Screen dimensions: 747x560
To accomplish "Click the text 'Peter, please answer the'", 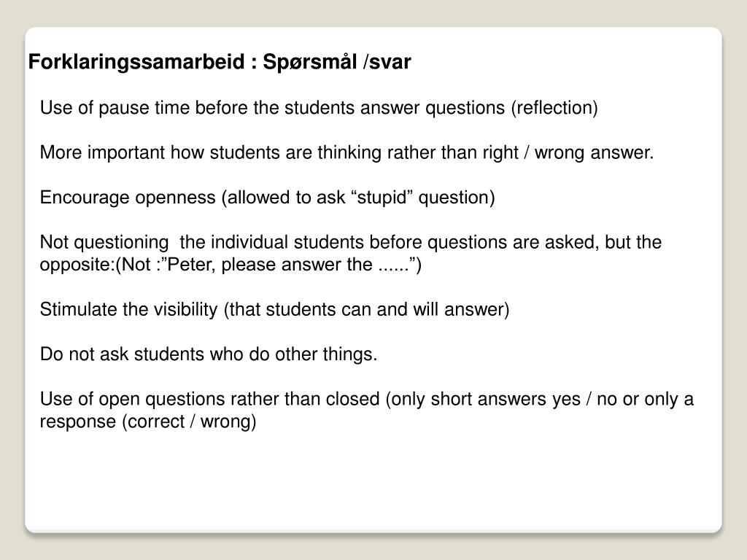I will 270,264.
